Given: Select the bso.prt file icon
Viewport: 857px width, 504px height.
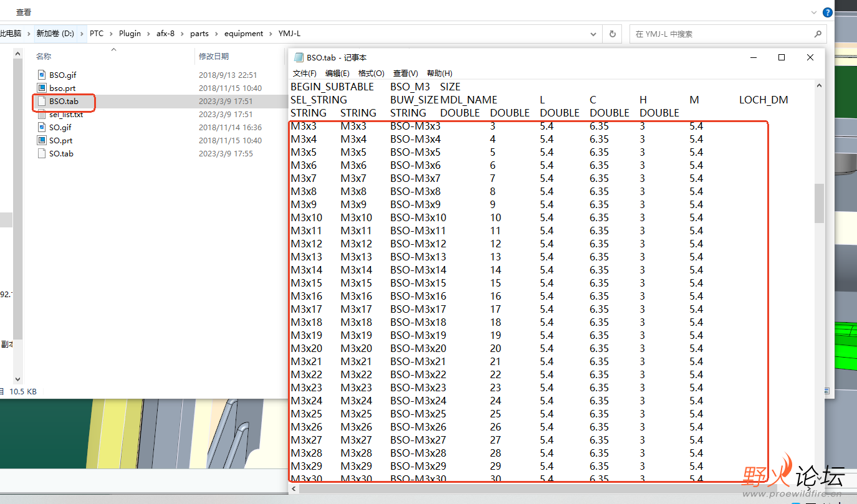Looking at the screenshot, I should coord(42,88).
